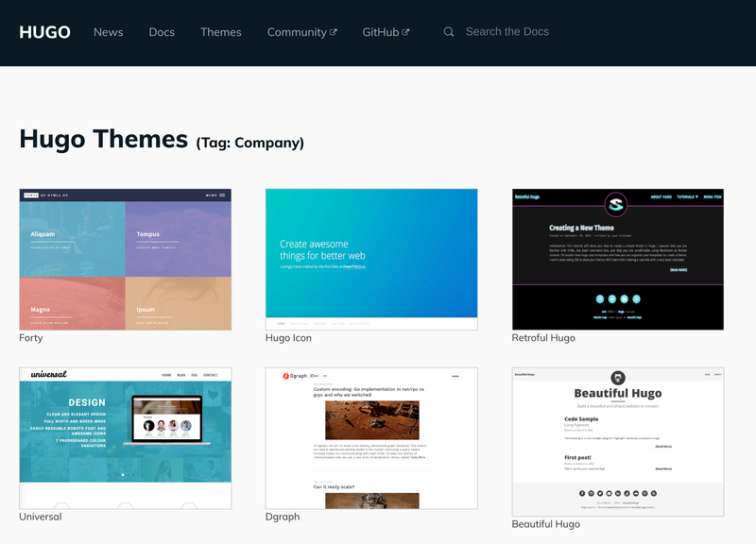Viewport: 756px width, 544px height.
Task: Click the Twitter icon in Beautiful Hugo footer
Action: click(x=601, y=493)
